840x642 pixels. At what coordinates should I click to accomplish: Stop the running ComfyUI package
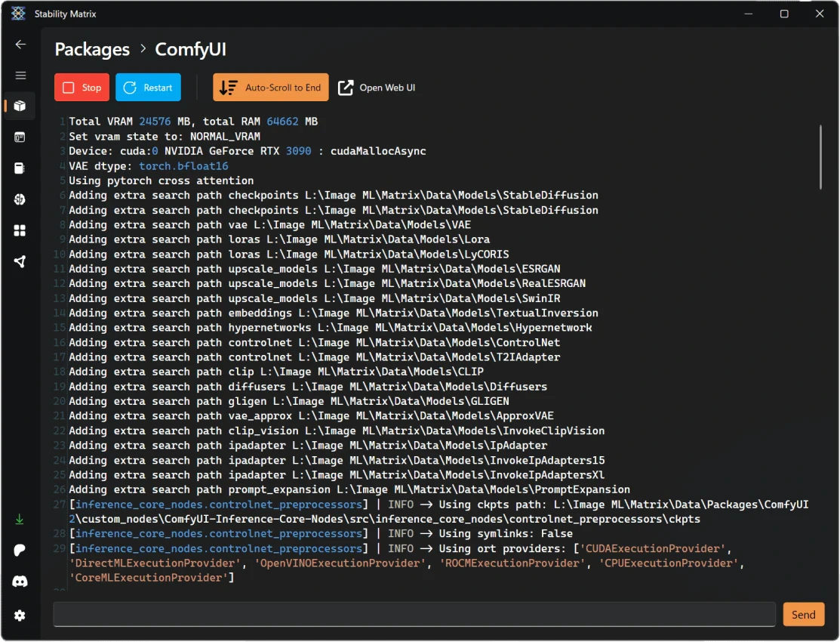(82, 88)
